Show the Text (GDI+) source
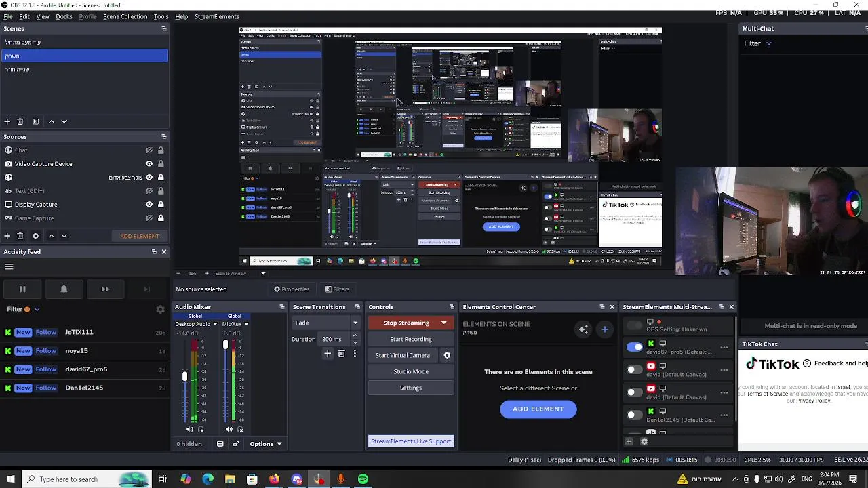 click(x=149, y=191)
